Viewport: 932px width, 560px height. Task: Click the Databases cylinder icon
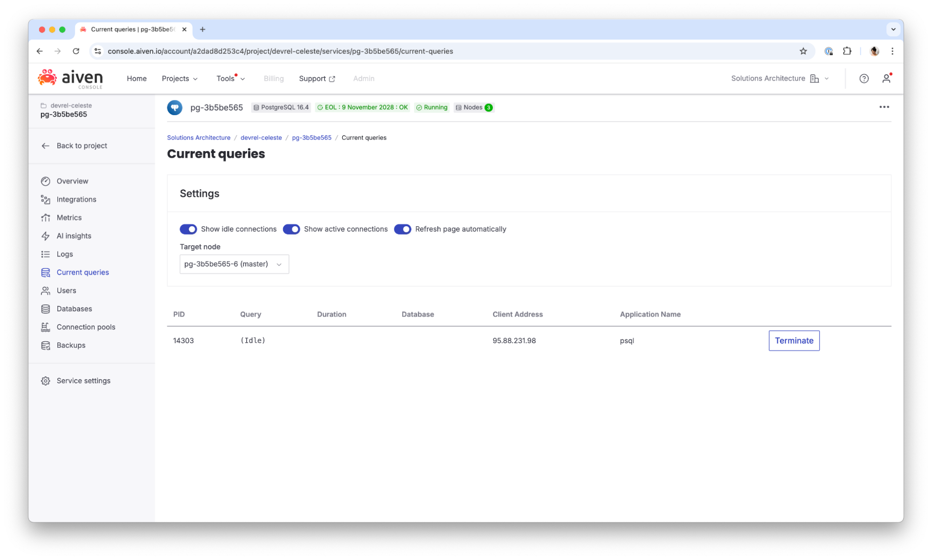point(45,309)
